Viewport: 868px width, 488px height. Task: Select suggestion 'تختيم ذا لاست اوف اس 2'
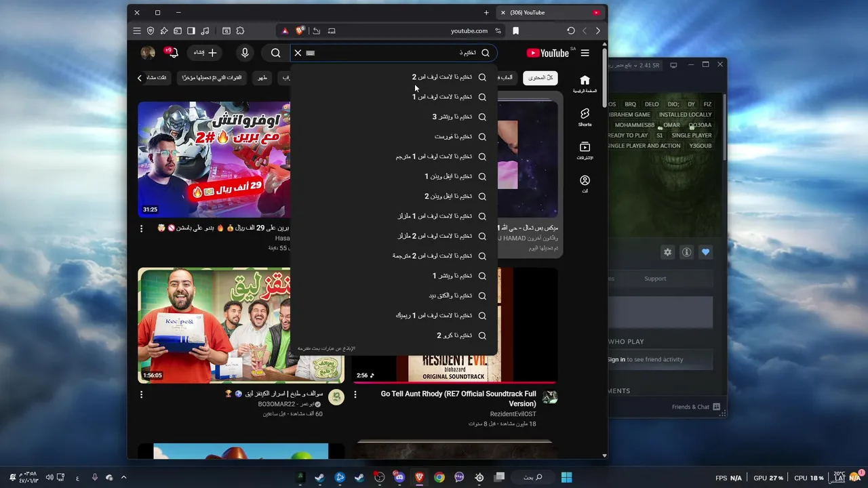point(394,77)
